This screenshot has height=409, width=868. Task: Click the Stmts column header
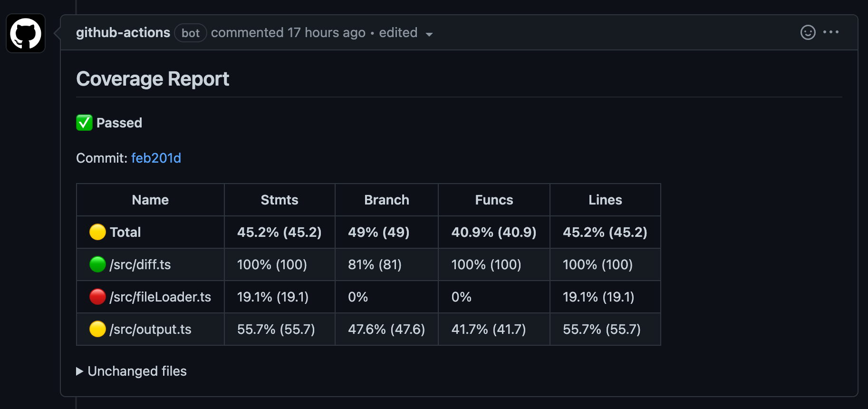point(280,200)
